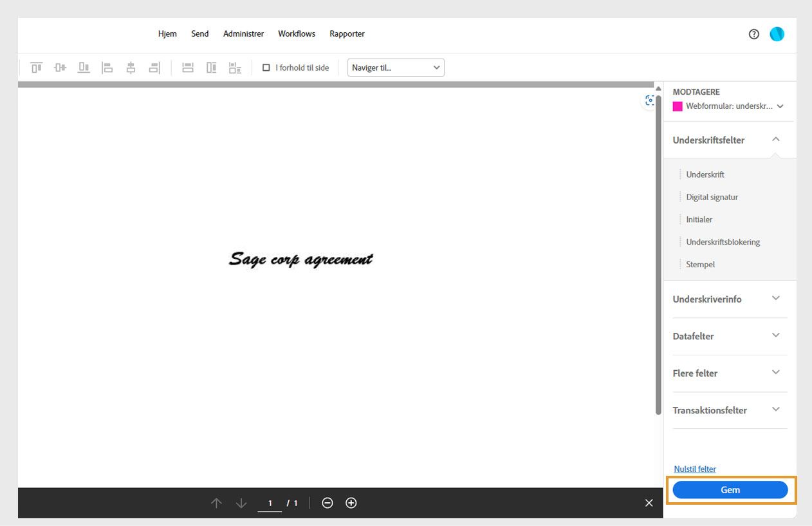This screenshot has height=526, width=812.
Task: Click the align bottom edges icon
Action: 84,68
